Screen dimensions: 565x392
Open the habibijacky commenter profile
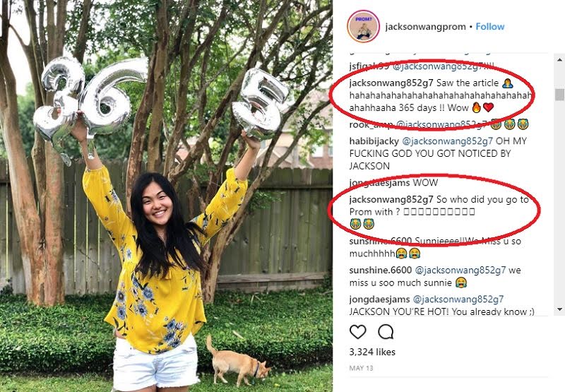[374, 141]
